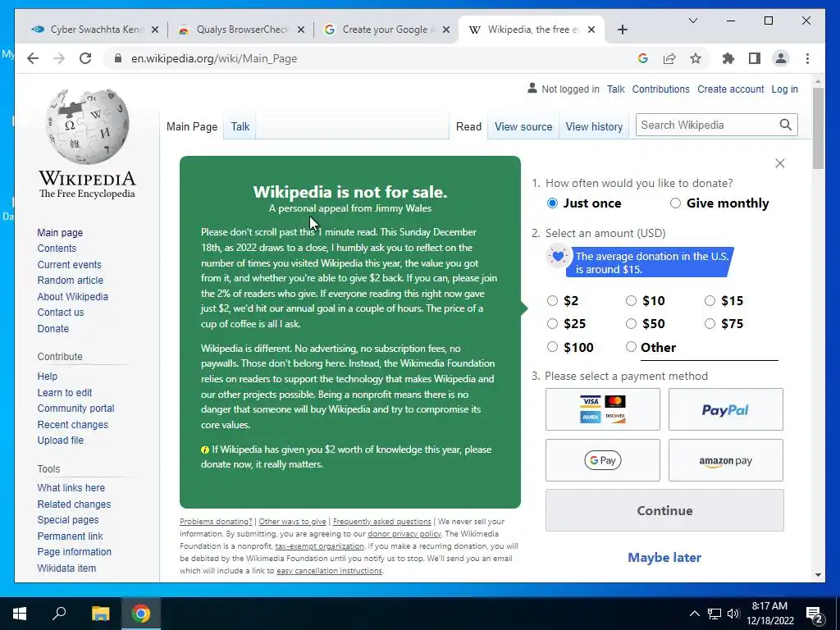Show hidden system tray icons
The width and height of the screenshot is (840, 630).
[694, 614]
